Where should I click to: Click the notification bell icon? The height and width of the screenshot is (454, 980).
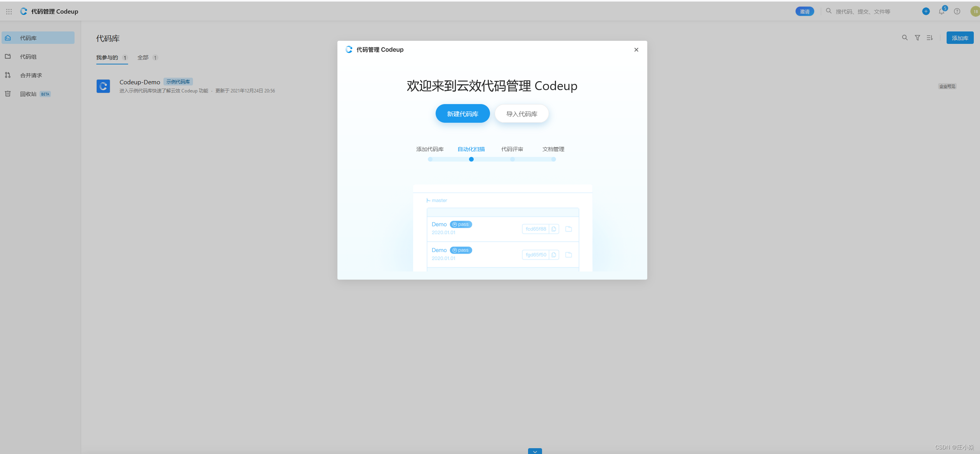click(x=941, y=12)
